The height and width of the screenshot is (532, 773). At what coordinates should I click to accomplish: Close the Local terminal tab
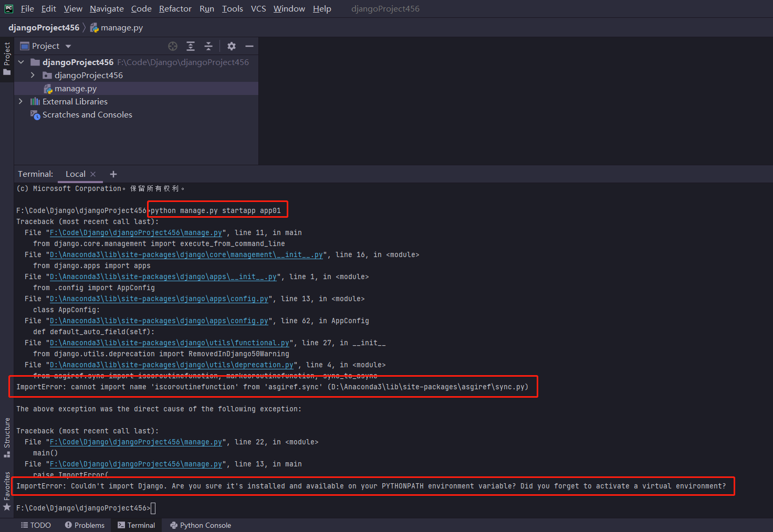point(93,174)
